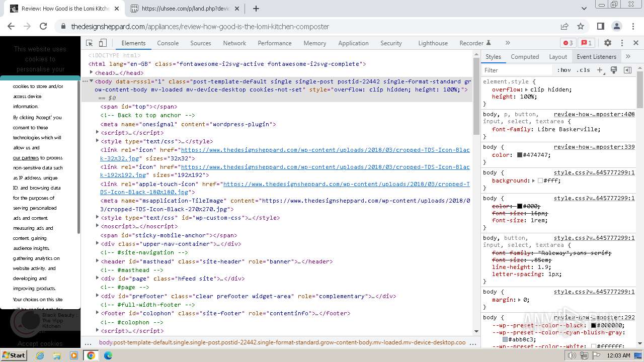Open review-how-…mposter:408 source link
Screen dimensions: 644x362
click(594, 114)
